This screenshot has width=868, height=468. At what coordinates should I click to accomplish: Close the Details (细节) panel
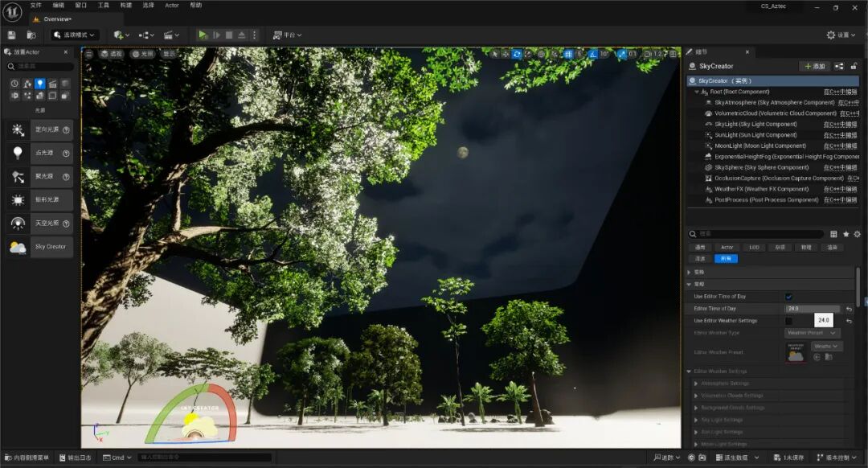coord(747,52)
